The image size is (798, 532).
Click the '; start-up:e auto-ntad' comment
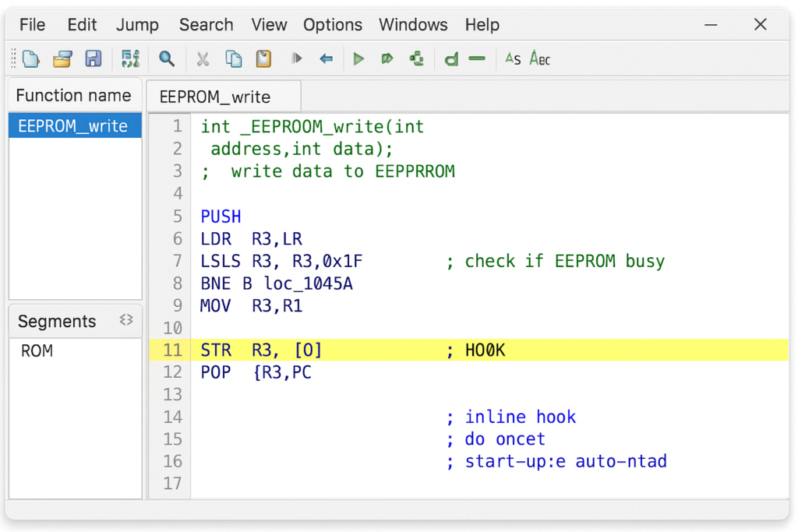pos(556,462)
